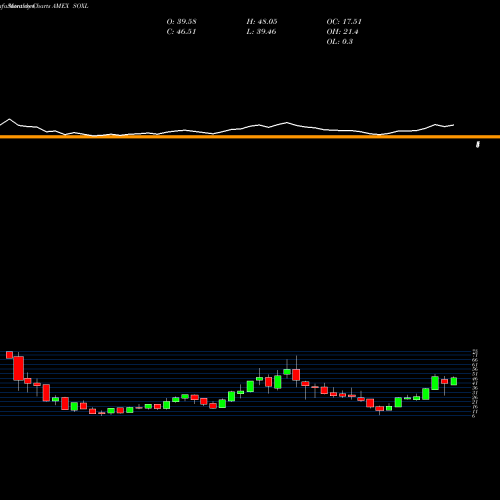Viewport: 500px width, 500px height.
Task: Click the lowest price axis label 6
Action: [473, 416]
